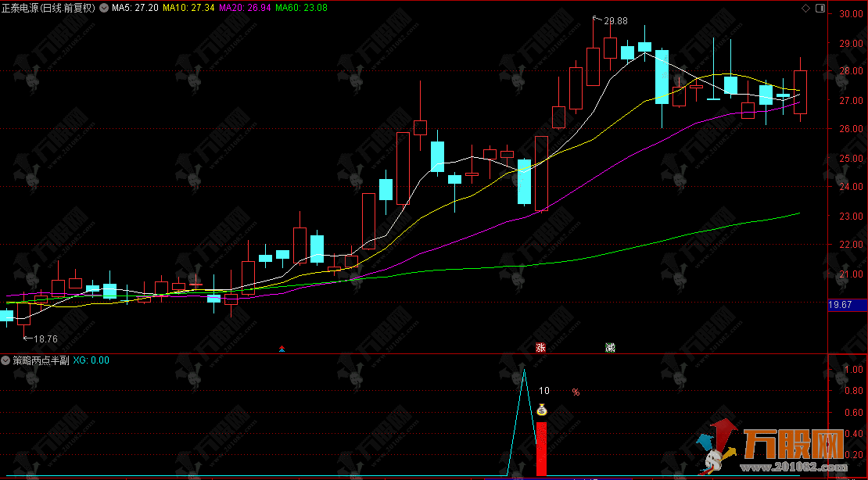Click the 策略两点半副 indicator name

41,360
